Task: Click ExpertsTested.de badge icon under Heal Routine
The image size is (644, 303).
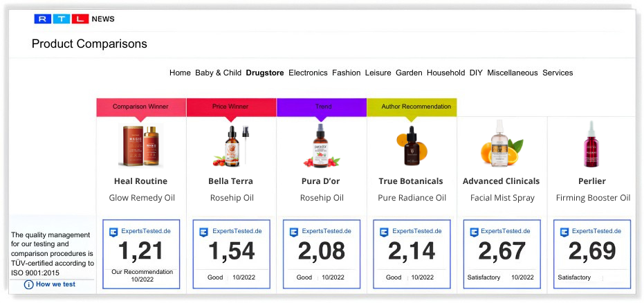Action: 114,232
